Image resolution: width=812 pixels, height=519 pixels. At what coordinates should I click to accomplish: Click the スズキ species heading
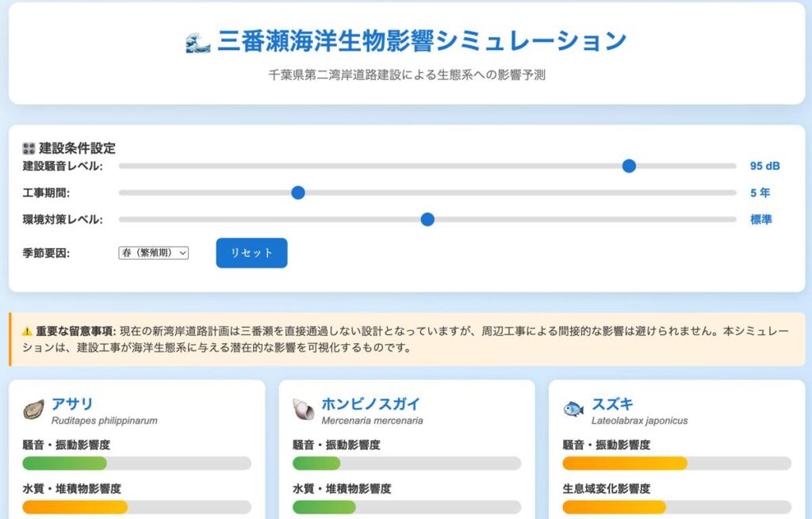(x=612, y=403)
